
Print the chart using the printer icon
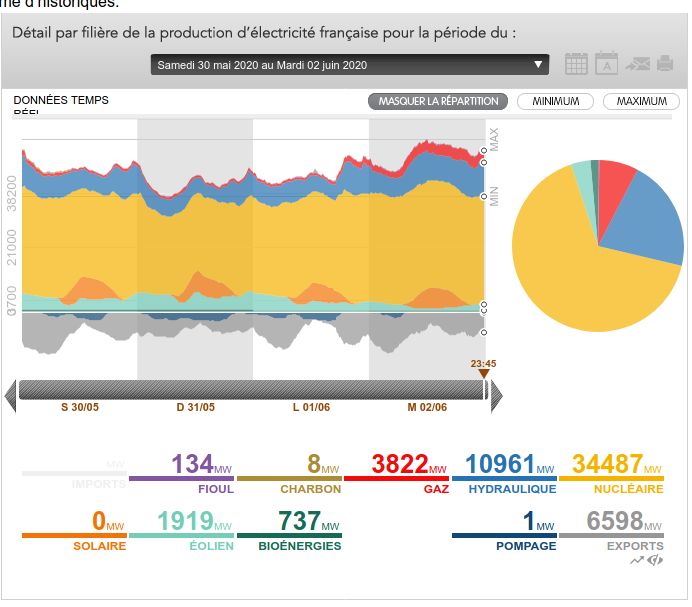point(664,64)
